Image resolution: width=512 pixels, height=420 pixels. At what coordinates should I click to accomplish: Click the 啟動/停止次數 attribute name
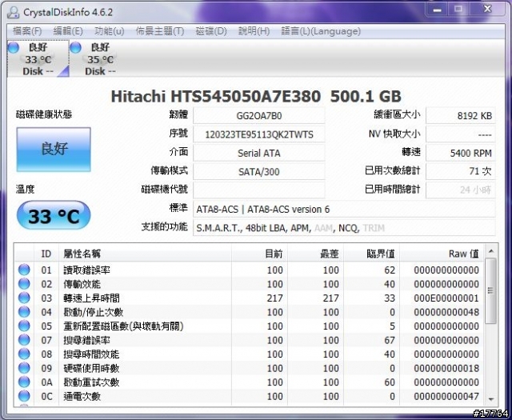tap(93, 312)
